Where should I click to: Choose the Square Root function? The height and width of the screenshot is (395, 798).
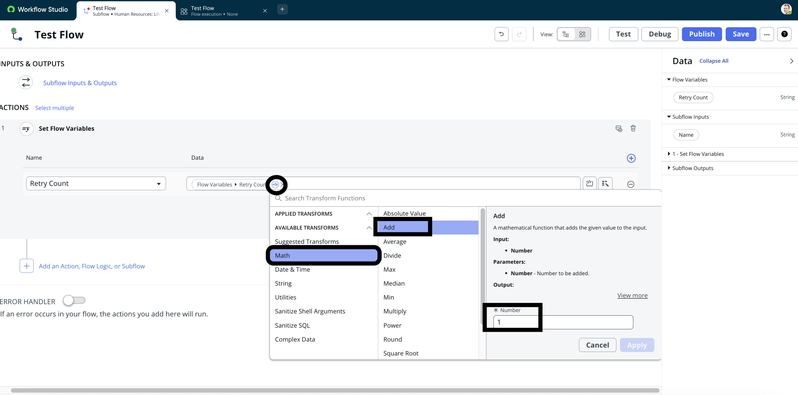pyautogui.click(x=429, y=353)
